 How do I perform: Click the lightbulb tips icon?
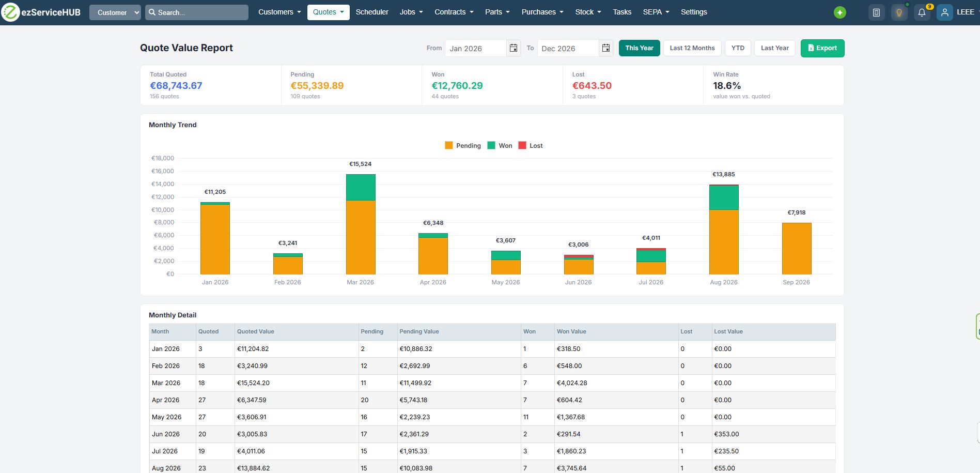point(899,12)
